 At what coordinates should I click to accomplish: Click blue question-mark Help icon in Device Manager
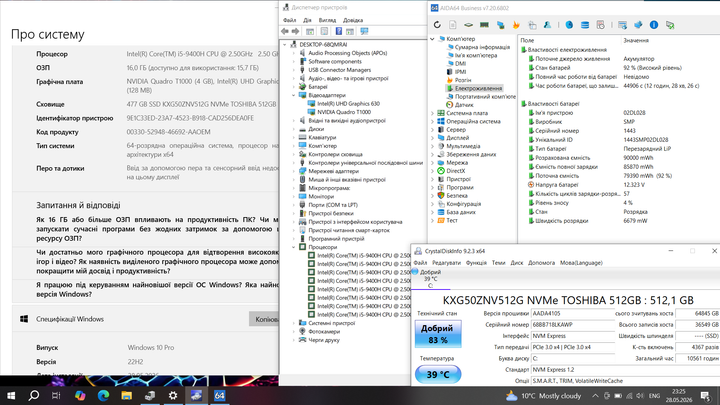tap(338, 31)
